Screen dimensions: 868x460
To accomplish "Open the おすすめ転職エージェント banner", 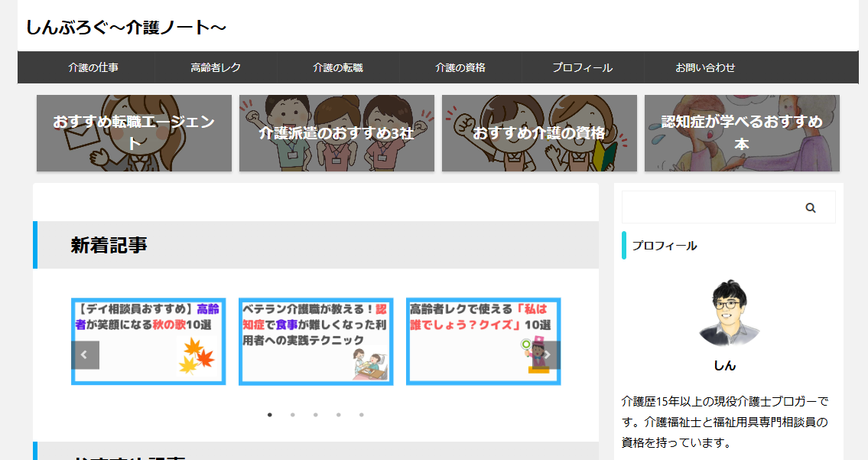I will pyautogui.click(x=134, y=133).
